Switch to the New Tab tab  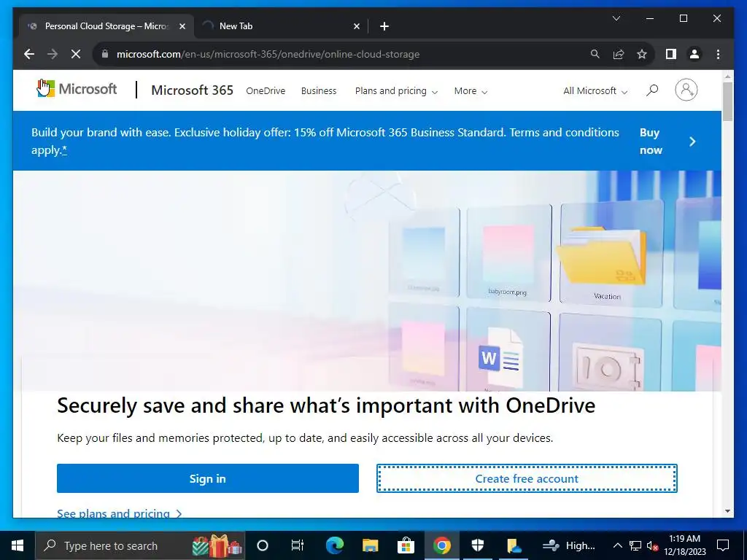point(281,26)
